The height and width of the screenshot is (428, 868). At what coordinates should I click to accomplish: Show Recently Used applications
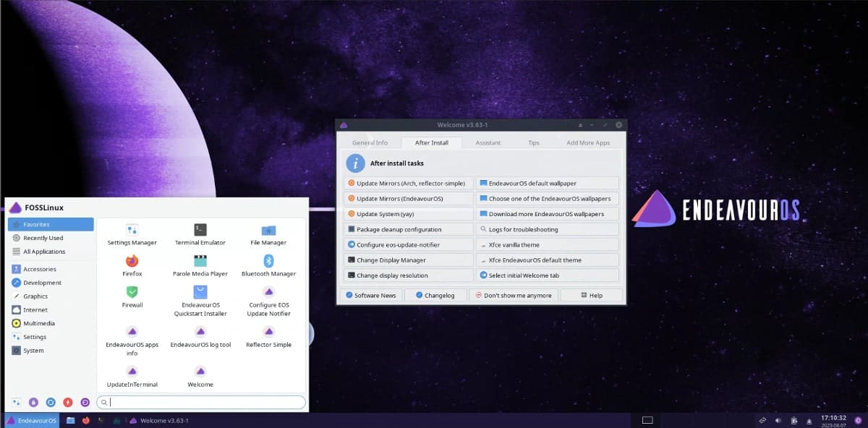pyautogui.click(x=51, y=238)
